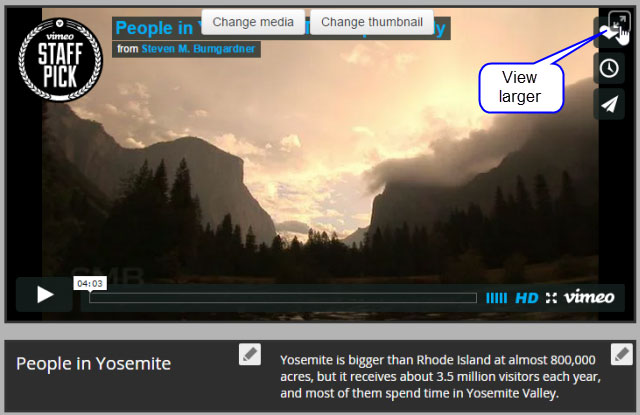Play the Yosemite video

[44, 295]
